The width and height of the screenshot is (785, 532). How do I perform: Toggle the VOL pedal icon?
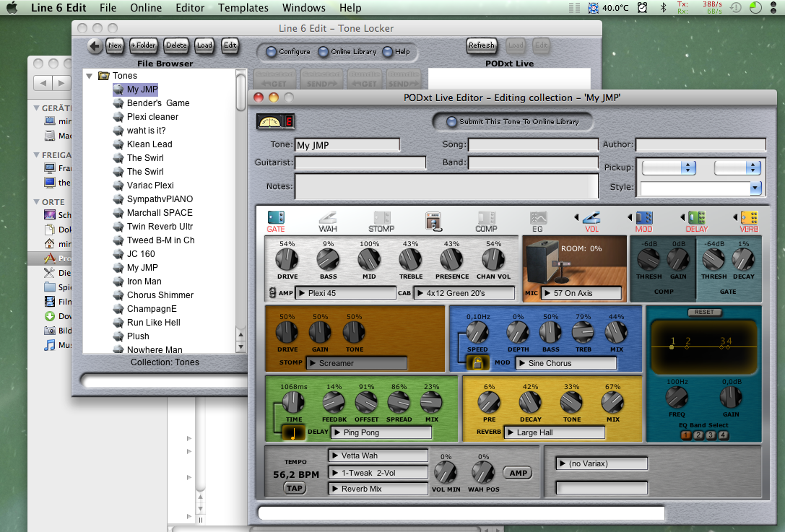(591, 218)
